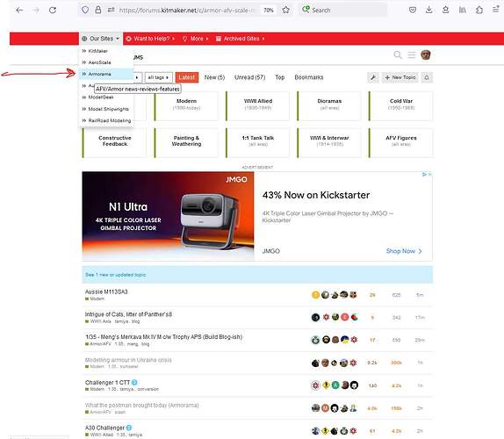
Task: Expand the Want to Help? menu
Action: (150, 39)
